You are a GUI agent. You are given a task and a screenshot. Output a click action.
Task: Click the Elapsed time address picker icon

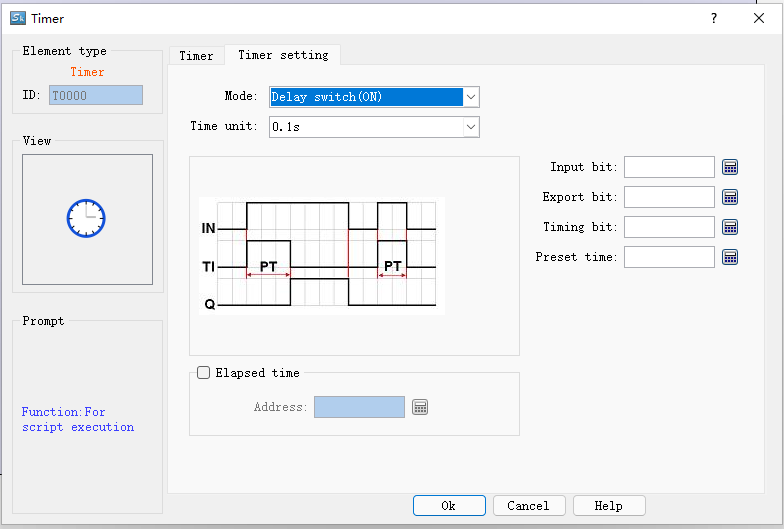[420, 407]
